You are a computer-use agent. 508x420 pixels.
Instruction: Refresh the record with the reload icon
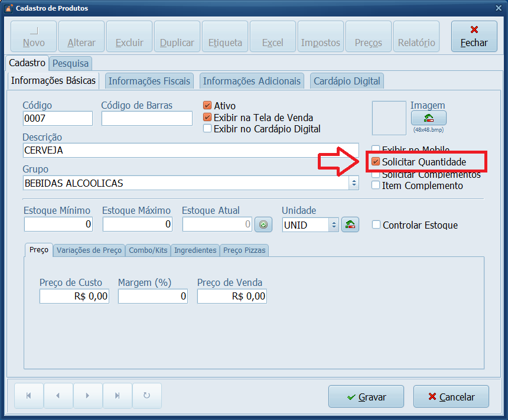[146, 396]
